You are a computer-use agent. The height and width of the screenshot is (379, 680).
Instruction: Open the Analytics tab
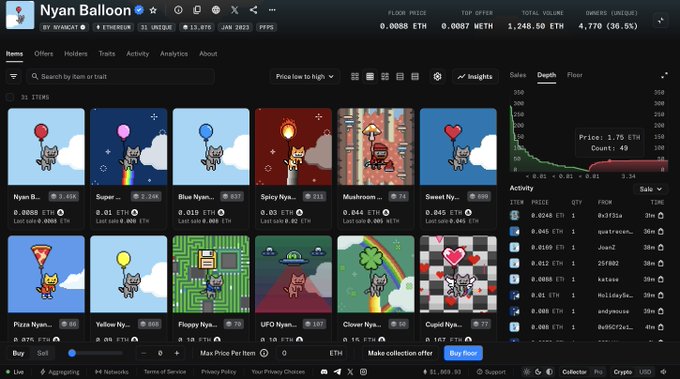(174, 54)
